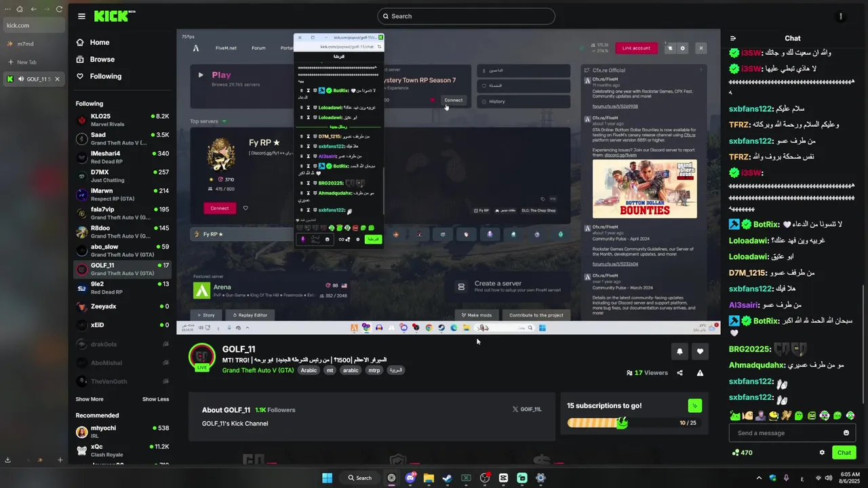Follow GOLF_11 with heart button
This screenshot has width=868, height=488.
700,351
